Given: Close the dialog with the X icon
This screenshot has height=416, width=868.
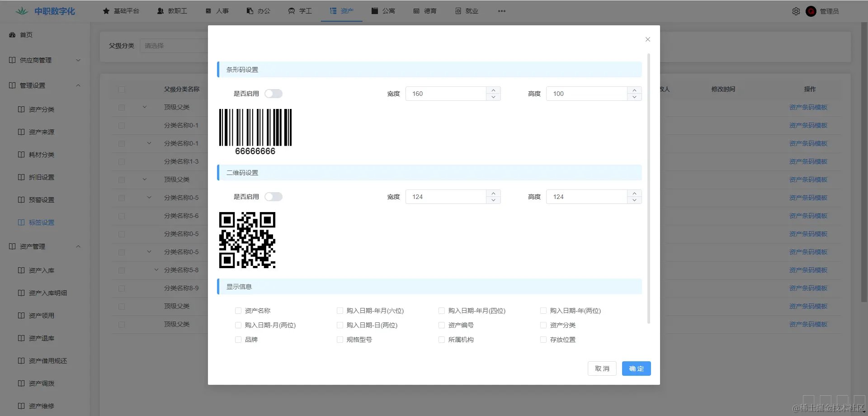Looking at the screenshot, I should (x=648, y=39).
